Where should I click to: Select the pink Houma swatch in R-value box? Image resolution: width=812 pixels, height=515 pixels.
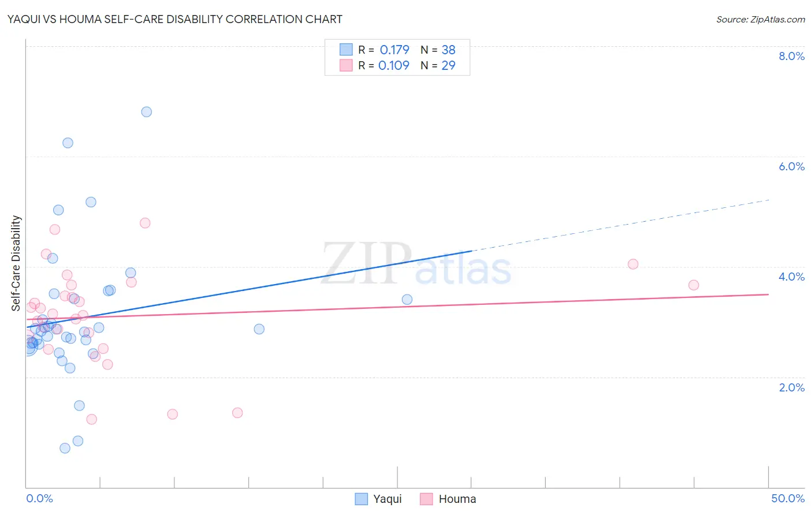346,65
